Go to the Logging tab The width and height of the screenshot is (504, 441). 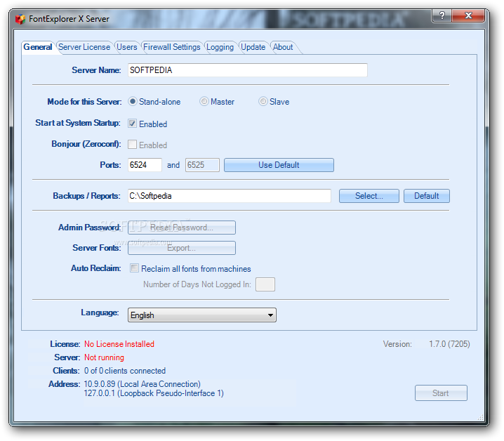point(220,47)
